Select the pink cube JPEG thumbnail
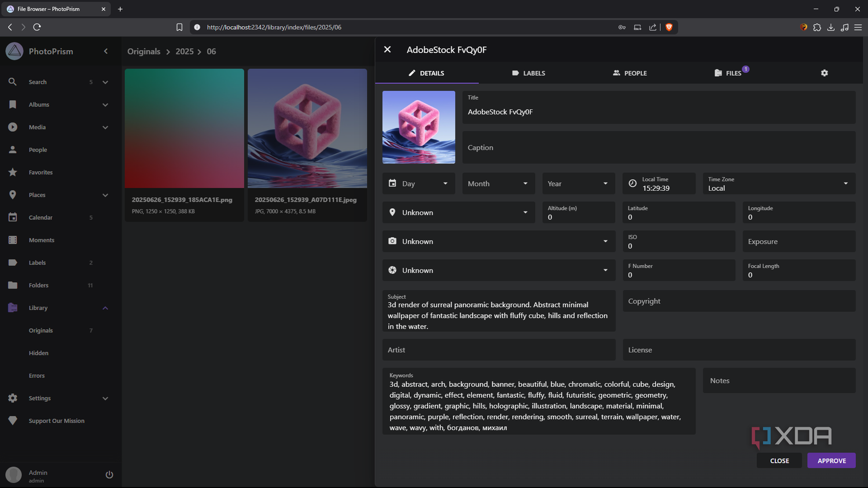The width and height of the screenshot is (868, 488). 307,128
